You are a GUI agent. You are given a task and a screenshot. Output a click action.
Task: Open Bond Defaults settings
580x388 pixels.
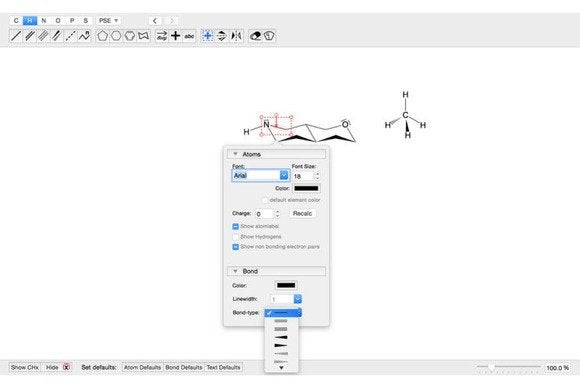(184, 367)
